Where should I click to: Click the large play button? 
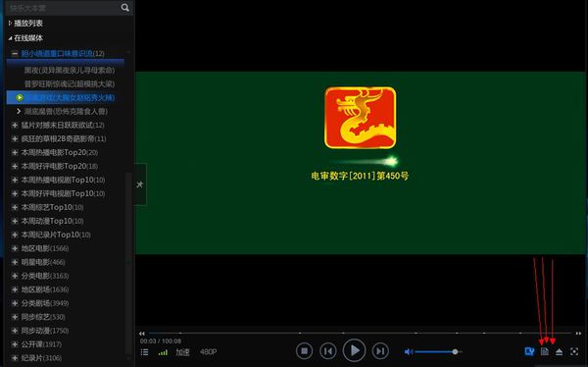[354, 350]
